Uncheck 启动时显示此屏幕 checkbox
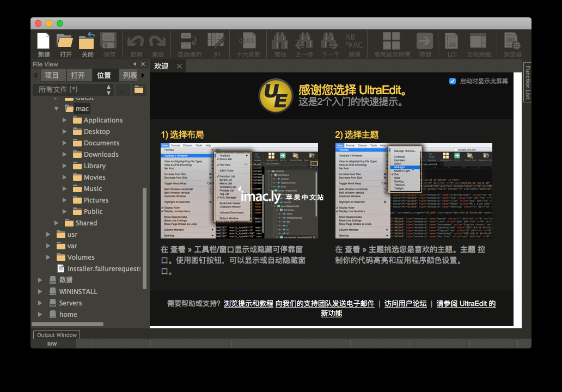562x392 pixels. point(453,81)
